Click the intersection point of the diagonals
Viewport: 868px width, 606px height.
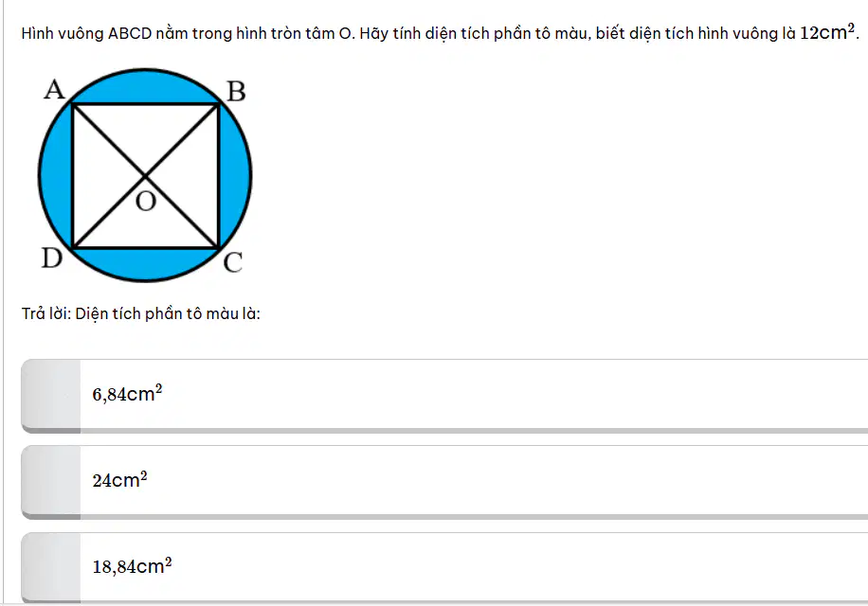(145, 176)
